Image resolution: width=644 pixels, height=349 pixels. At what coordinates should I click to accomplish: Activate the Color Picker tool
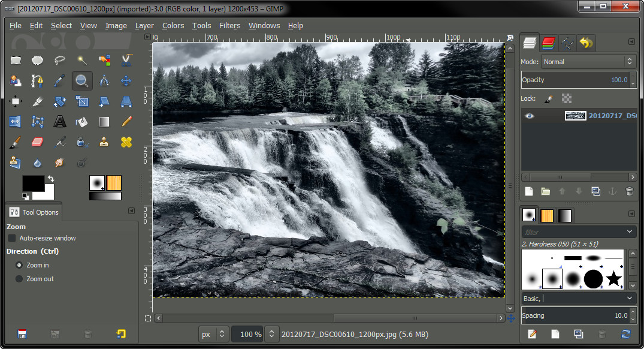(x=59, y=80)
